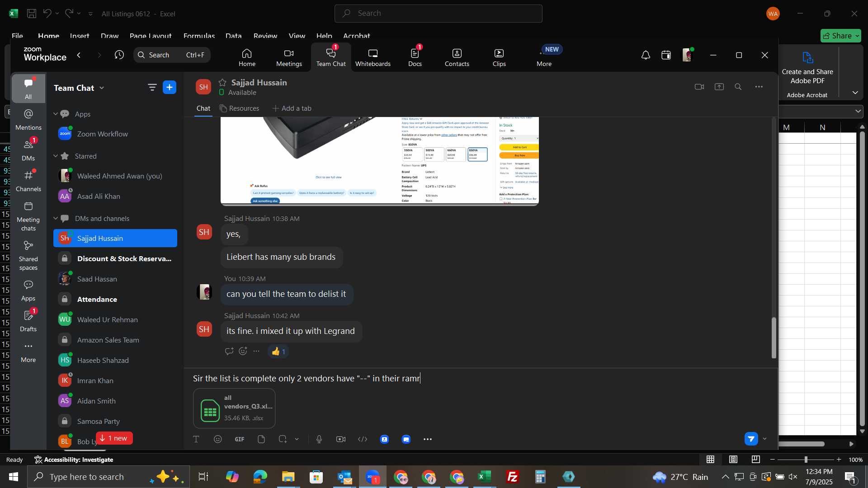868x488 pixels.
Task: Jump to the 1 new message indicator
Action: [114, 438]
